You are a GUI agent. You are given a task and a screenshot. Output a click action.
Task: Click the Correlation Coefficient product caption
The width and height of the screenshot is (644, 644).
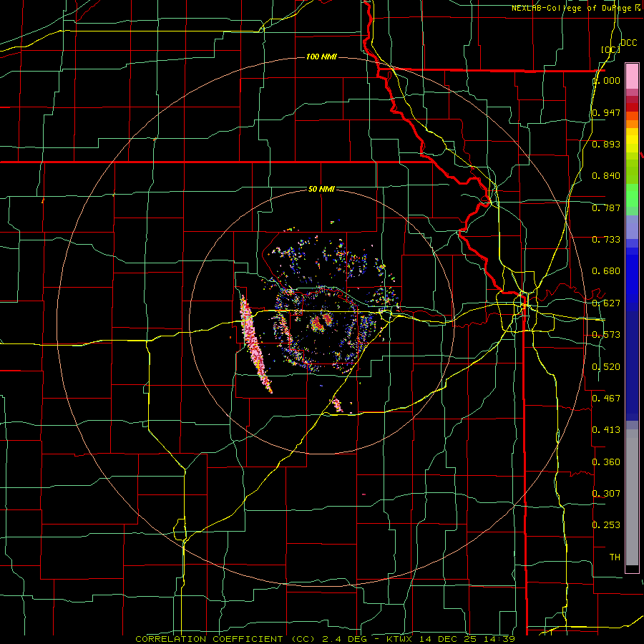[325, 639]
